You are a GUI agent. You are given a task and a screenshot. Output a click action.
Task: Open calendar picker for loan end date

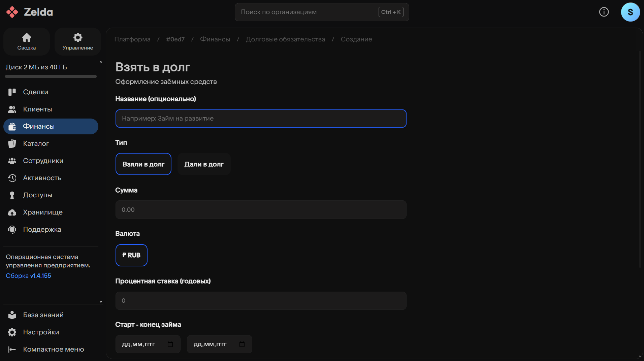pyautogui.click(x=242, y=344)
